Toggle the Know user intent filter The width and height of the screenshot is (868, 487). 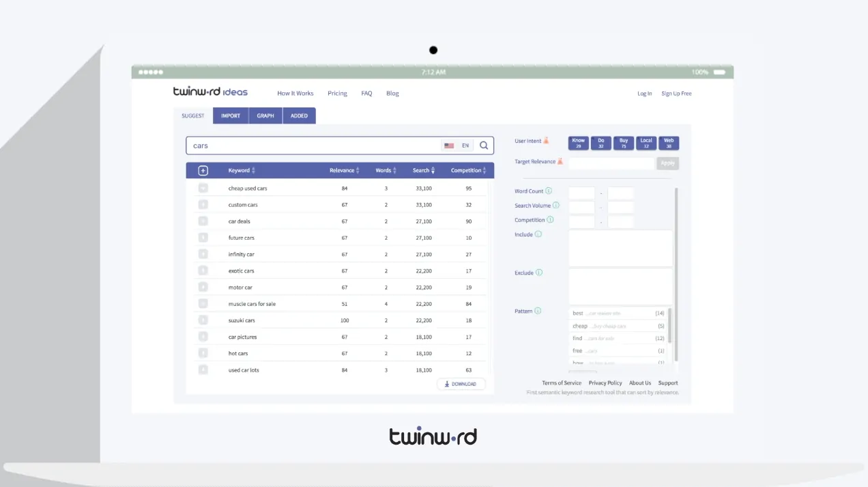pyautogui.click(x=578, y=143)
